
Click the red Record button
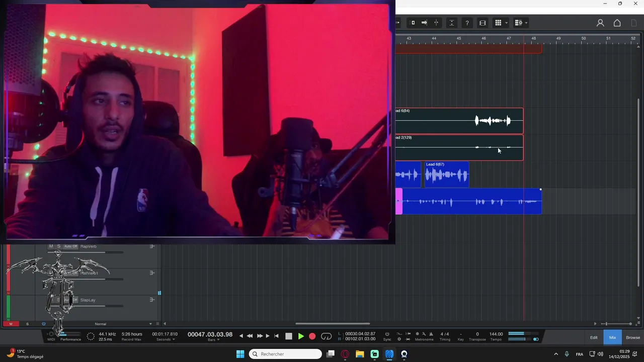point(312,336)
